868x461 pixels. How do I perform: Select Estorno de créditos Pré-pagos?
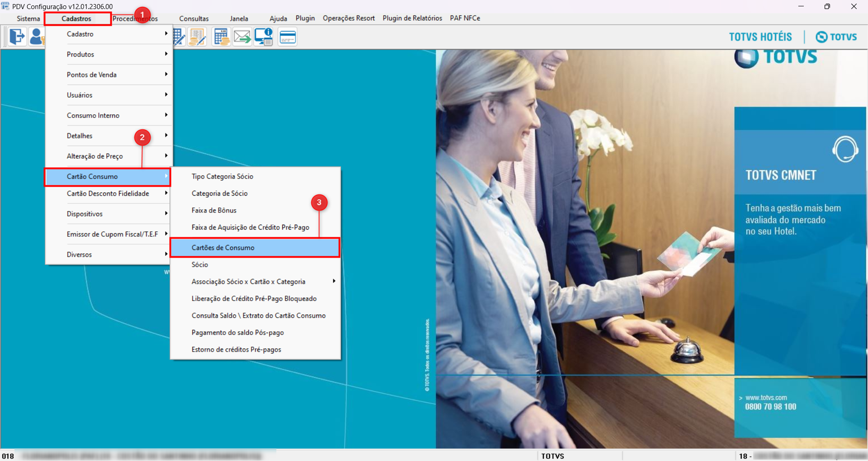point(256,349)
